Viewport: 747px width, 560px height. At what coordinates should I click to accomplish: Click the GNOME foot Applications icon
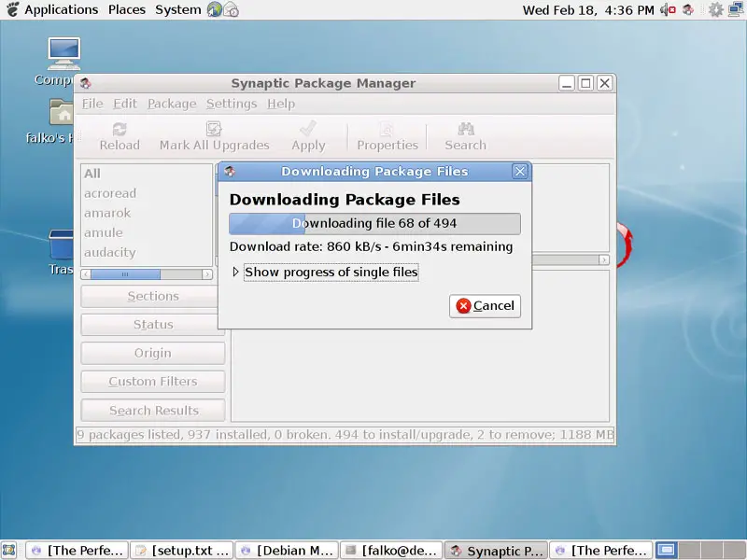[13, 9]
